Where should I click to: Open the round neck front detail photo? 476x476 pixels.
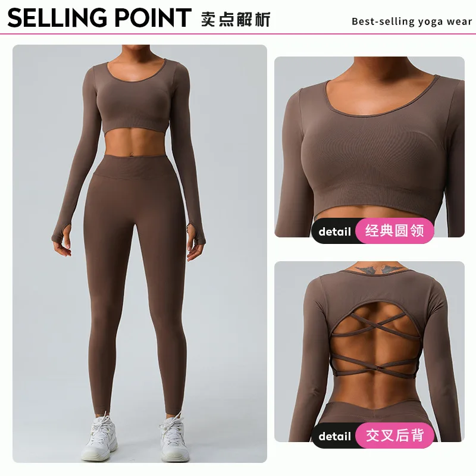pyautogui.click(x=369, y=146)
